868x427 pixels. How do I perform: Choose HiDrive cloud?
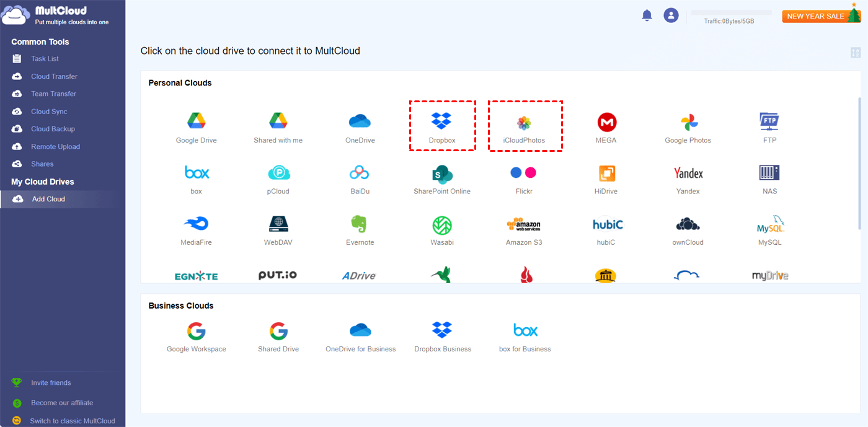click(606, 180)
